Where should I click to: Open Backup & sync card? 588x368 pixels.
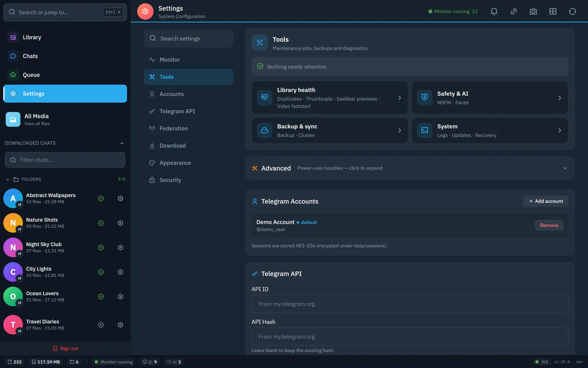[330, 130]
